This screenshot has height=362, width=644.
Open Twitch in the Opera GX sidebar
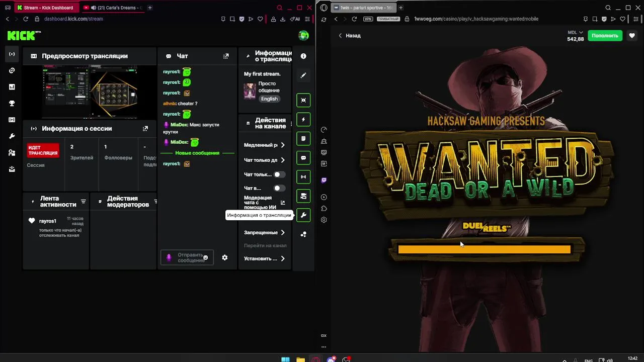[324, 179]
